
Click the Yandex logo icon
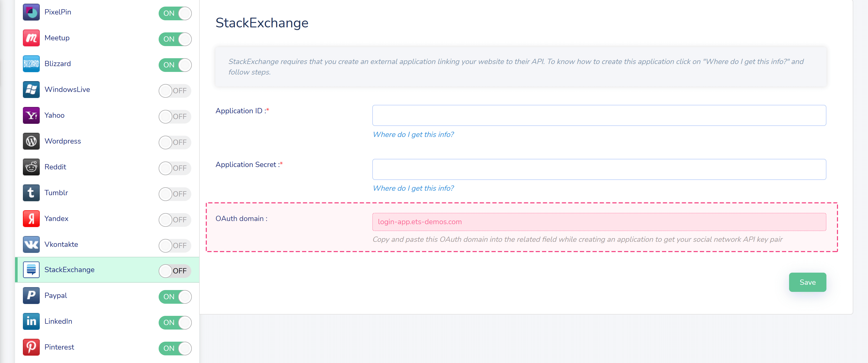click(x=31, y=219)
